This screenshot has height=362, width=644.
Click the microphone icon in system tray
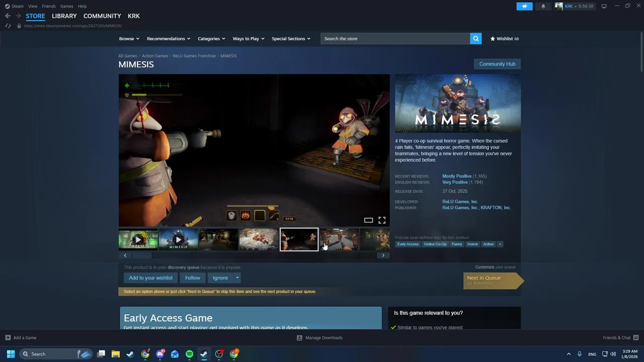point(580,354)
